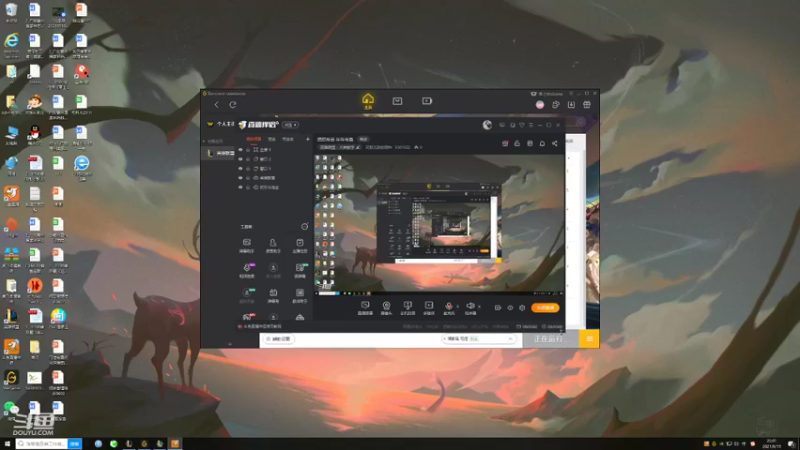Click the gray running status button
Screen dimensions: 800x450
click(551, 339)
